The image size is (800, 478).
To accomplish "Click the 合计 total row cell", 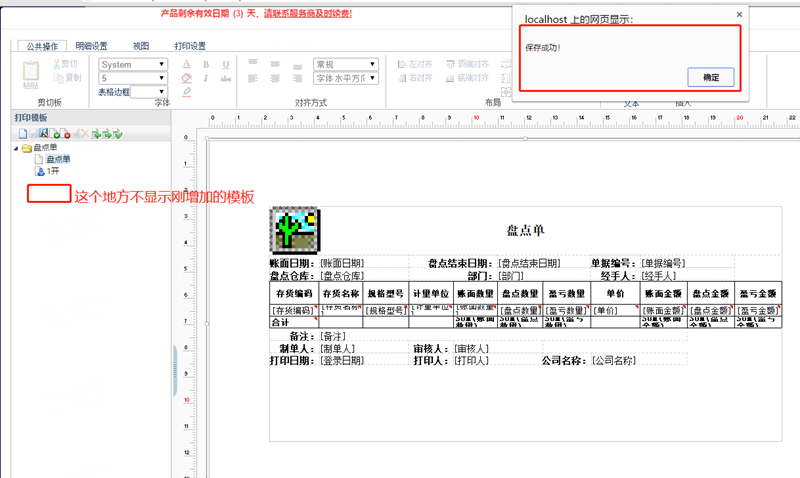I will coord(294,322).
